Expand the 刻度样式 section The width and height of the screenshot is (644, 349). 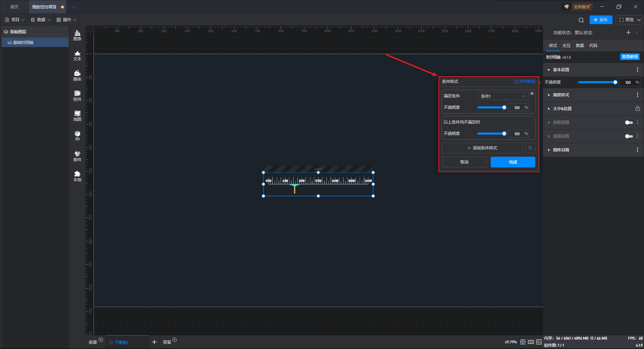point(549,95)
